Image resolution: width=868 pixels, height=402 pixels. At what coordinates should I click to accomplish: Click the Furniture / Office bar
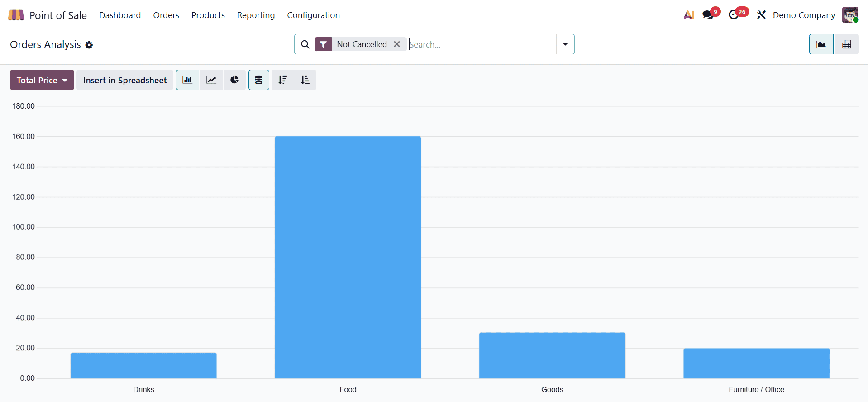(x=757, y=364)
